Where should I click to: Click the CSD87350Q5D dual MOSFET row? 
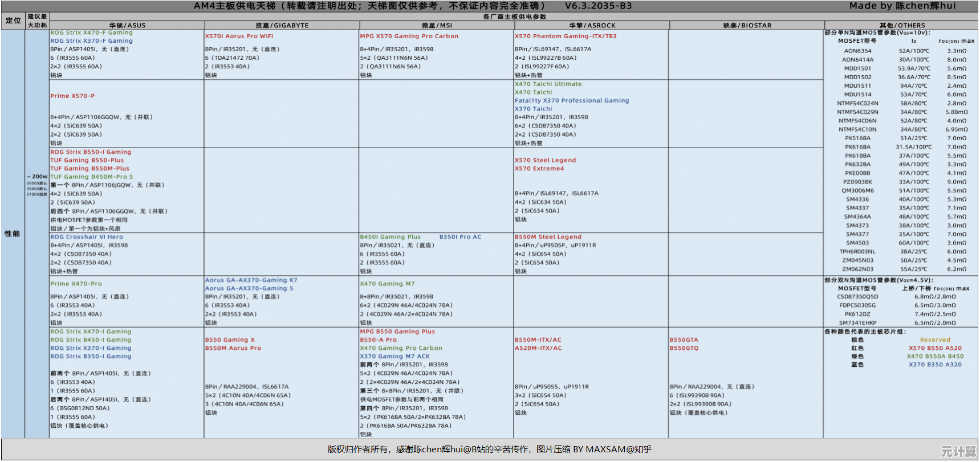[857, 297]
